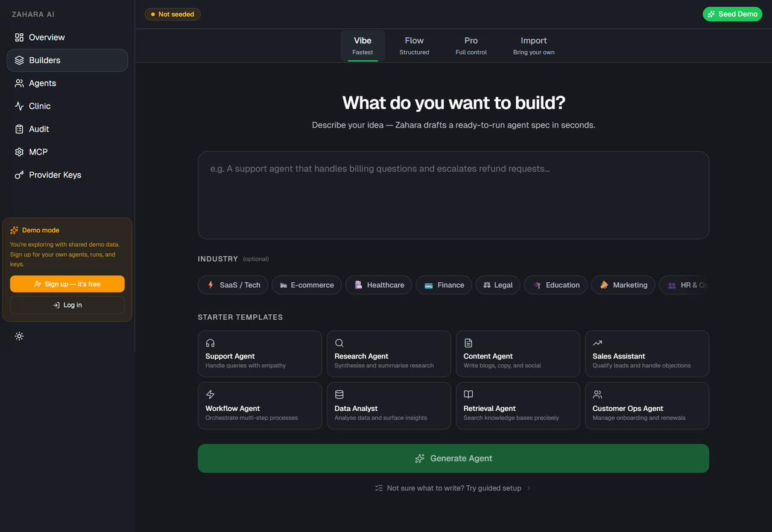Choose the Retrieval Agent template

tap(518, 406)
